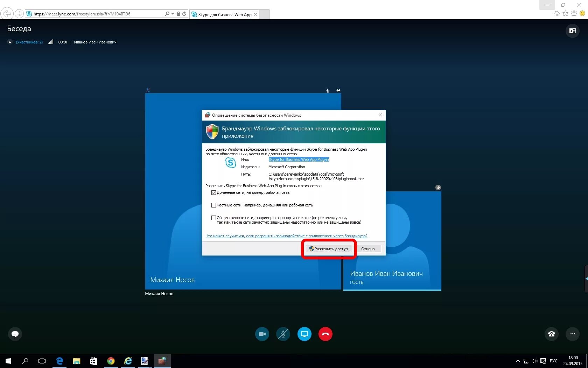Expand the side panel arrow at right edge
588x368 pixels.
586,279
